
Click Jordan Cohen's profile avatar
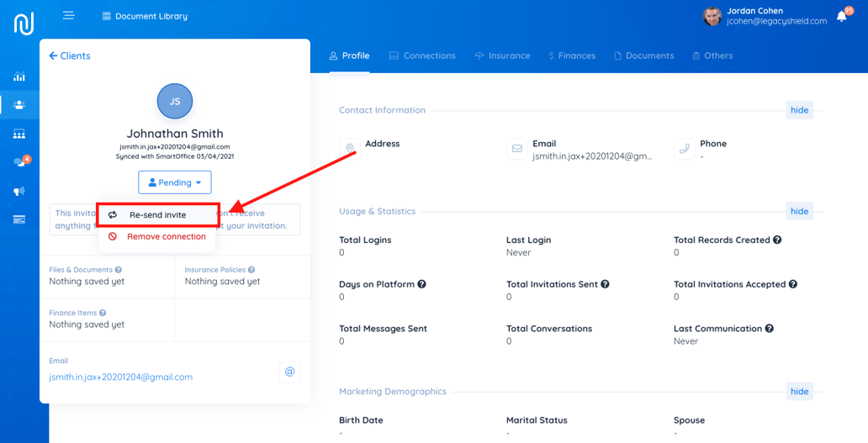click(x=712, y=16)
